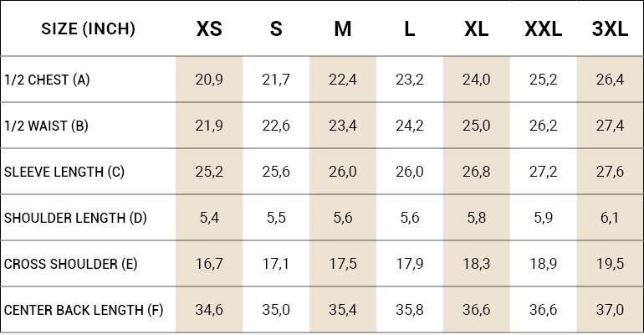Click the SIZE (INCH) header cell
Image resolution: width=644 pixels, height=335 pixels.
point(88,29)
